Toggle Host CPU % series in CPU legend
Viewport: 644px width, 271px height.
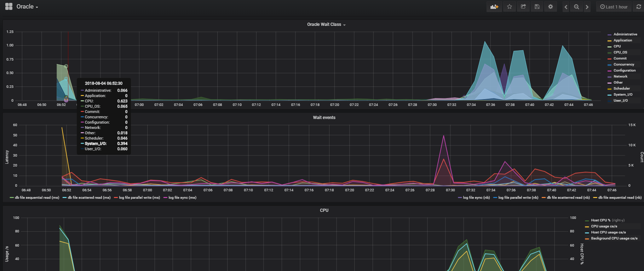click(600, 220)
